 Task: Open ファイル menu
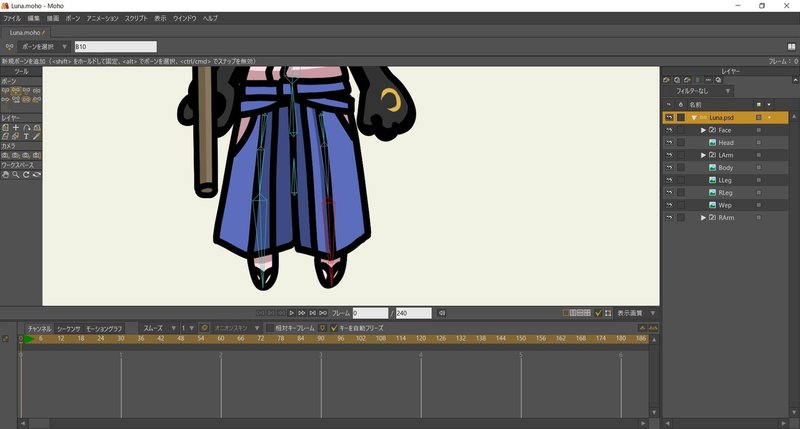click(x=12, y=18)
